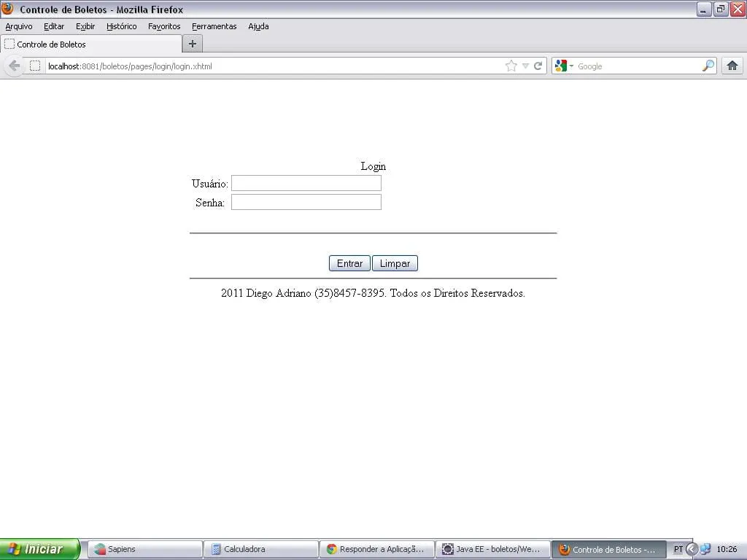Focus the Usuário input field
This screenshot has width=747, height=560.
306,183
